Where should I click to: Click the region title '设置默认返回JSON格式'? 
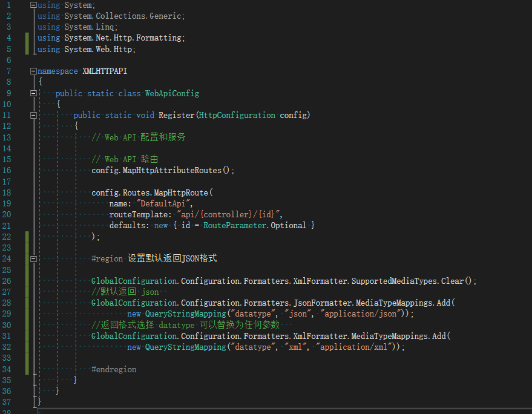[x=172, y=258]
